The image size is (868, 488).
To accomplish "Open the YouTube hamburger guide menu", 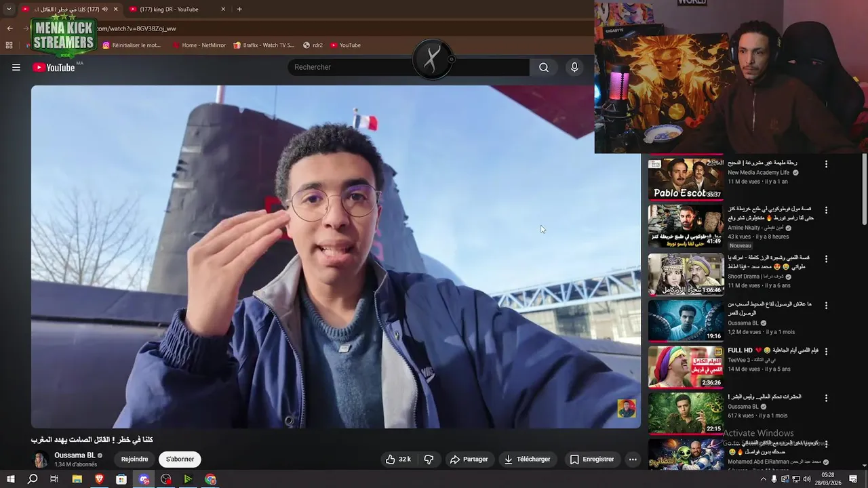I will pos(16,67).
